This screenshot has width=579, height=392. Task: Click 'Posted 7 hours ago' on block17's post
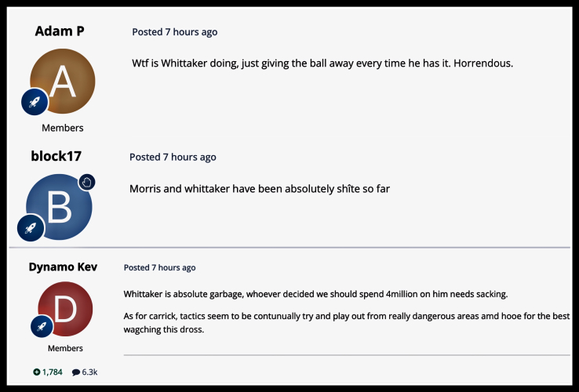click(x=173, y=157)
